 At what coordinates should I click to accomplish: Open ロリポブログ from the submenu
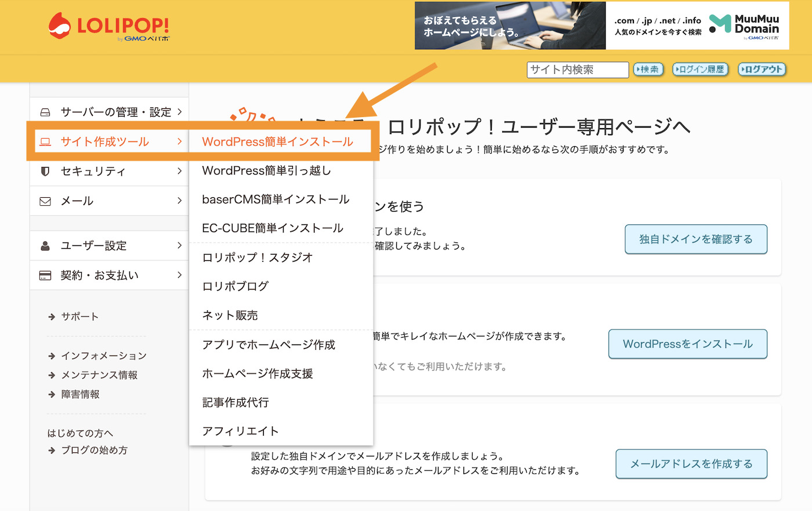(x=235, y=287)
